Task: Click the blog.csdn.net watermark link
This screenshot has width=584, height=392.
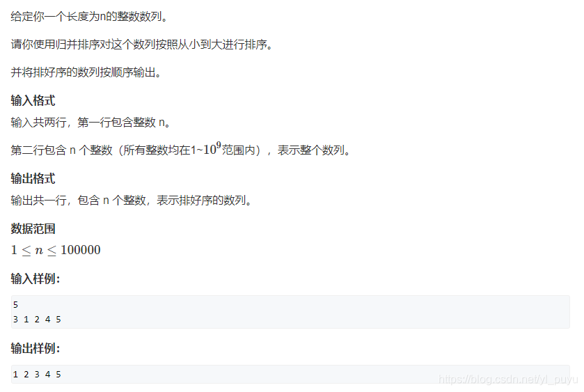Action: point(508,379)
